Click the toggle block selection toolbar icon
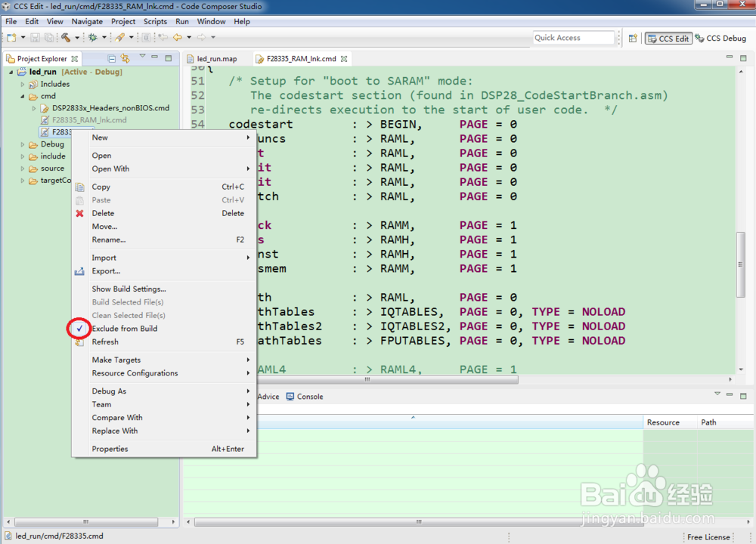 pyautogui.click(x=146, y=38)
